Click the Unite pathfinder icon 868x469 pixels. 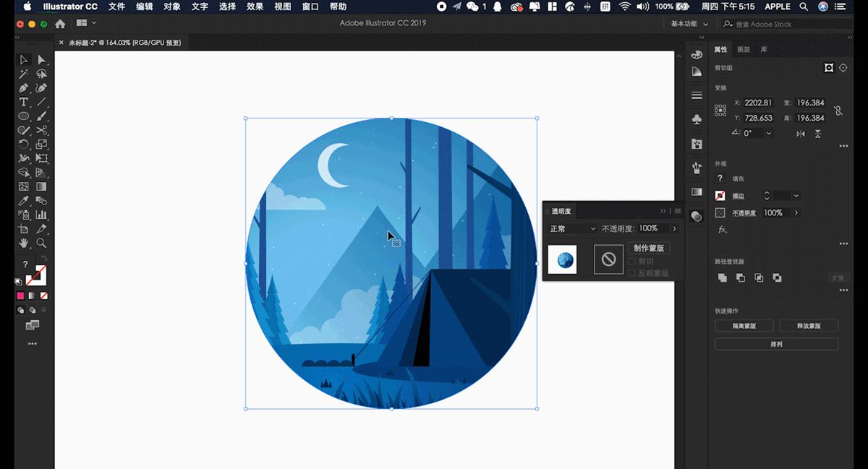point(722,277)
